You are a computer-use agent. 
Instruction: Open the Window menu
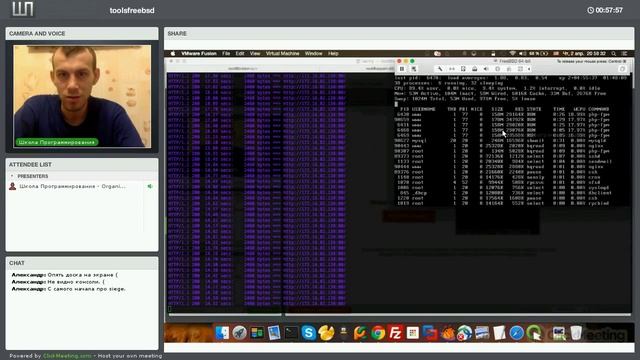(313, 53)
